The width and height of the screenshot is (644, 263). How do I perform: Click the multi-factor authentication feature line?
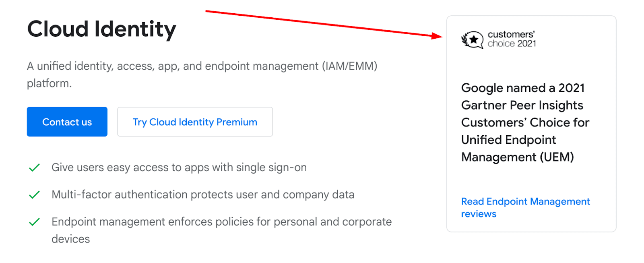pos(203,194)
